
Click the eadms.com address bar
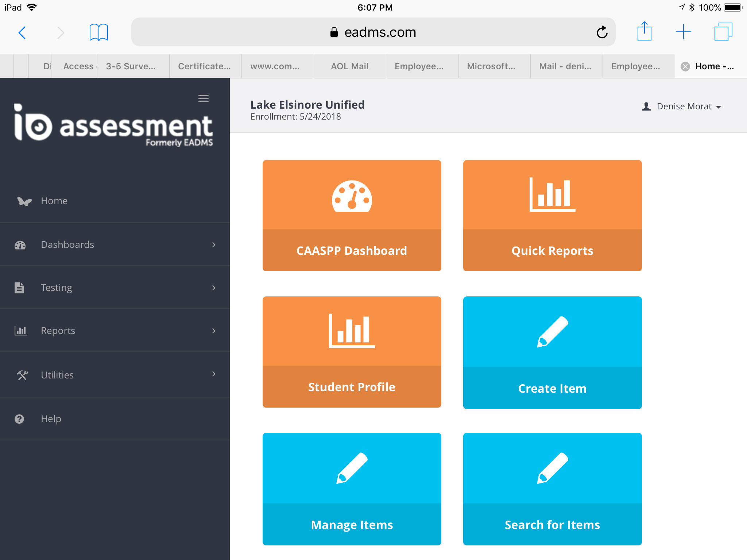click(373, 32)
